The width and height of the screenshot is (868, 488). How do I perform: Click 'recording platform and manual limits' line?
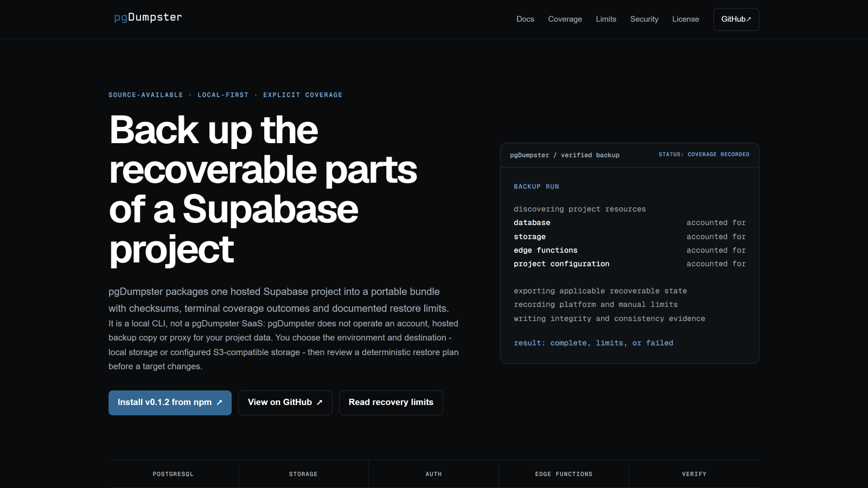596,305
